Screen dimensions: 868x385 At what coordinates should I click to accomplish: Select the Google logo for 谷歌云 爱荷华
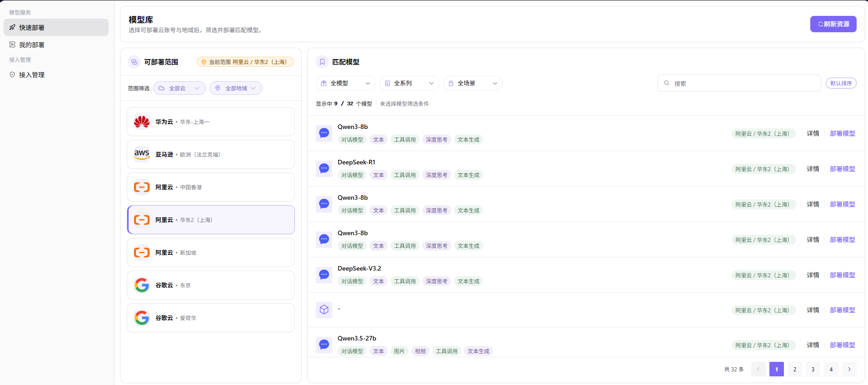click(x=142, y=318)
